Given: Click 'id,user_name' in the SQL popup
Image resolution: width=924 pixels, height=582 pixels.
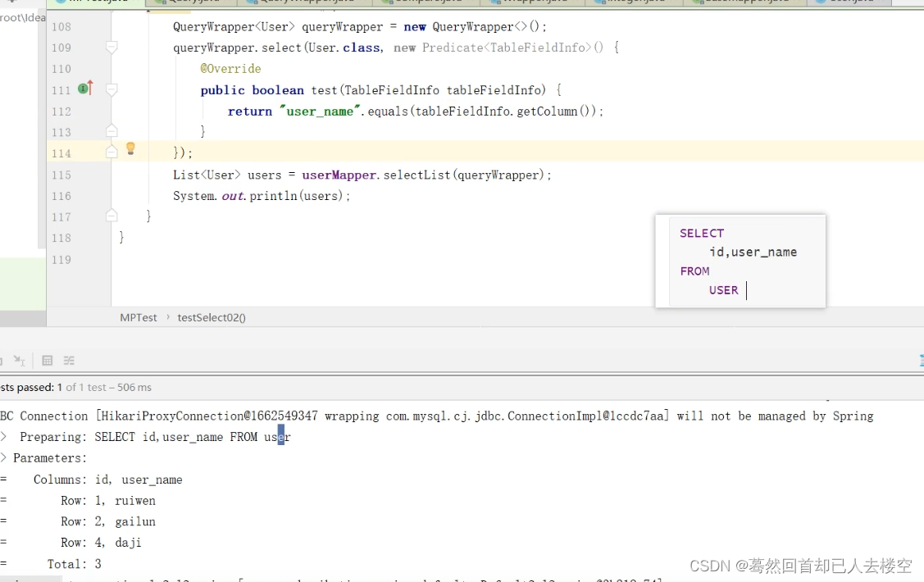Looking at the screenshot, I should click(753, 252).
